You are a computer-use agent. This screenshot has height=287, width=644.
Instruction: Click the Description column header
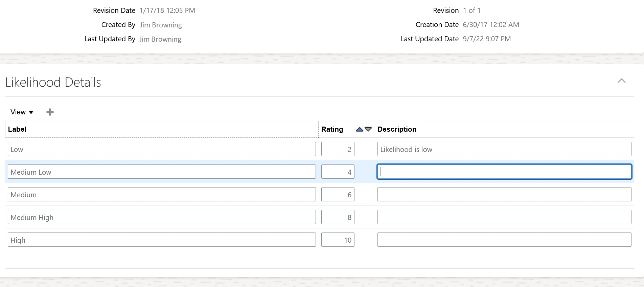coord(397,129)
